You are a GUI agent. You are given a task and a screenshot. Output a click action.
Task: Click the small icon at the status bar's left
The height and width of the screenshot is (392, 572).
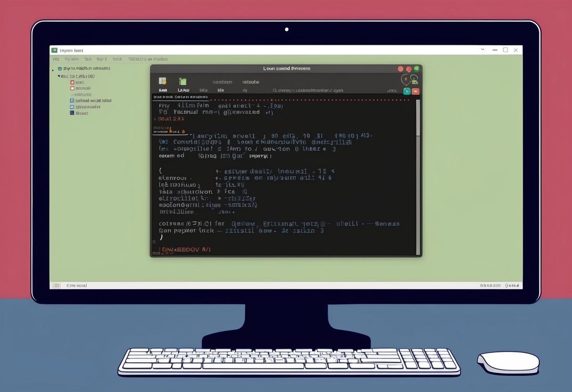tap(57, 286)
